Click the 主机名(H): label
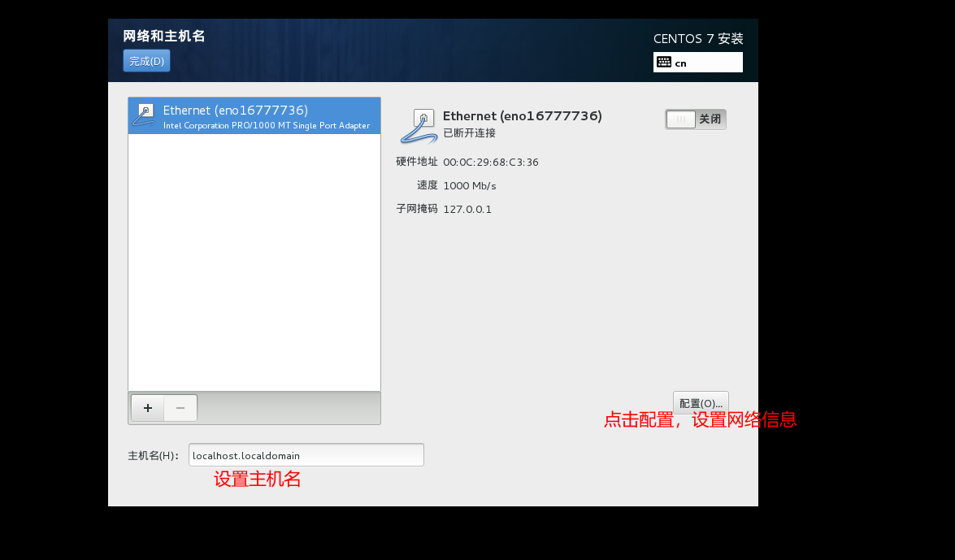This screenshot has height=560, width=955. click(x=154, y=456)
